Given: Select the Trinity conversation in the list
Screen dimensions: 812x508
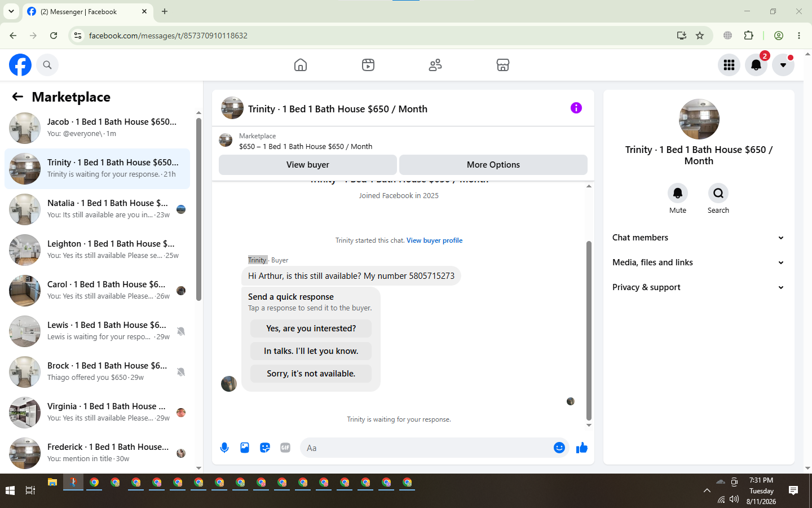Looking at the screenshot, I should pyautogui.click(x=97, y=169).
